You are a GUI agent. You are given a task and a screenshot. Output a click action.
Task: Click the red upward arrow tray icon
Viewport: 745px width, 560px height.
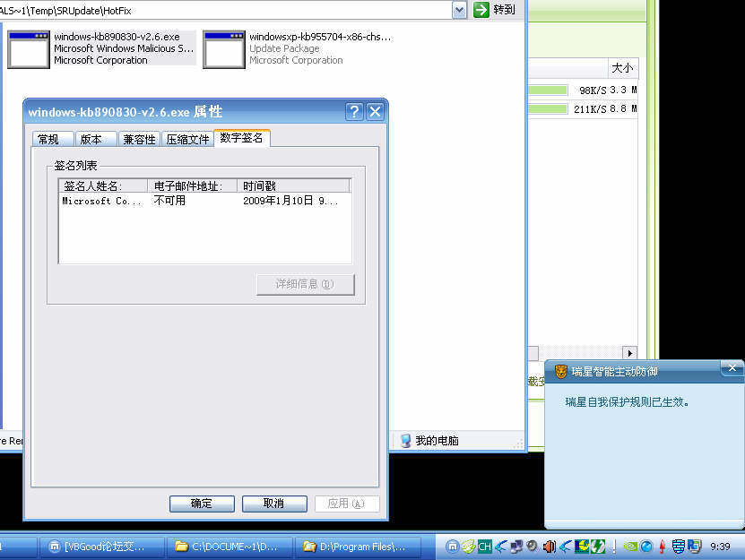coord(663,547)
